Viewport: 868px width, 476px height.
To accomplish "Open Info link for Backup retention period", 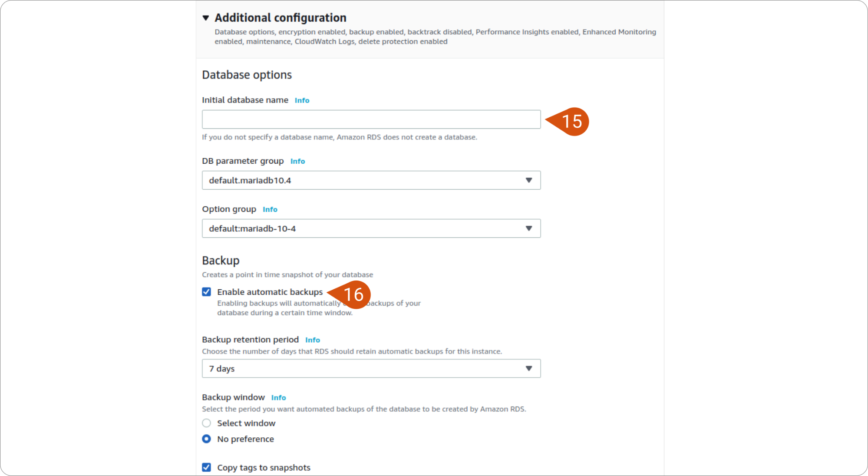I will point(312,340).
